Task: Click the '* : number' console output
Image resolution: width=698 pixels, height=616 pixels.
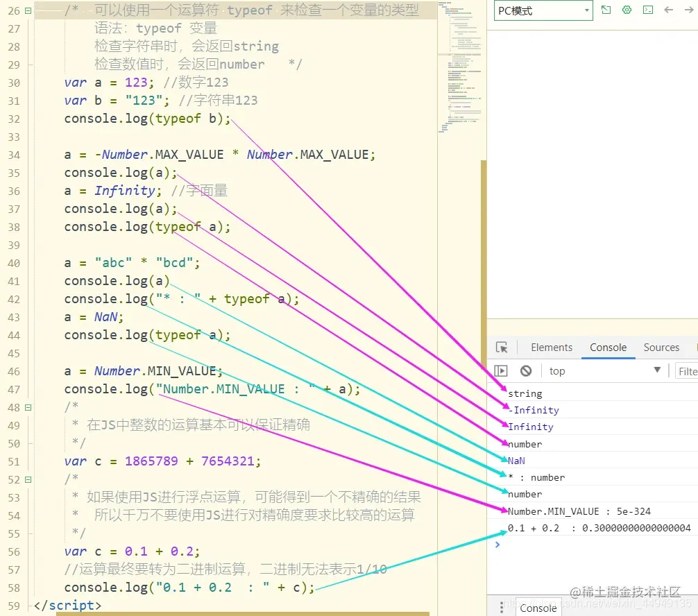Action: [x=536, y=477]
